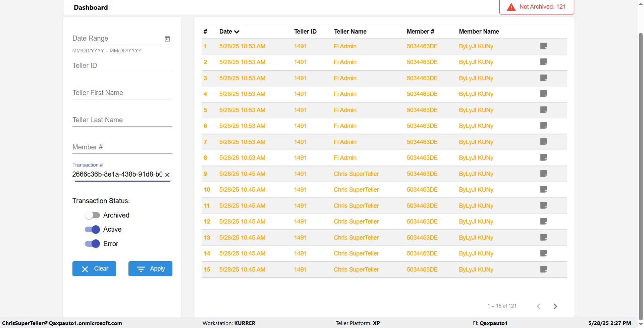Open note icon for row 9
Screen dimensions: 644x328
(x=543, y=174)
